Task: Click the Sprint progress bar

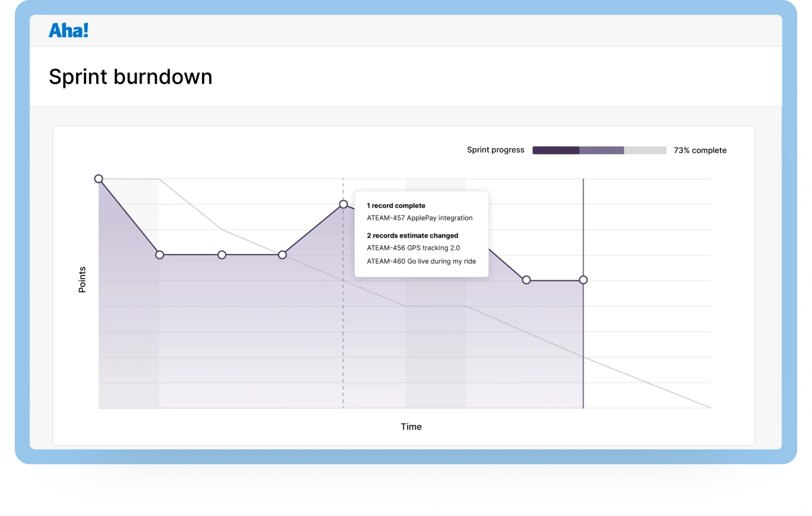Action: [x=599, y=149]
